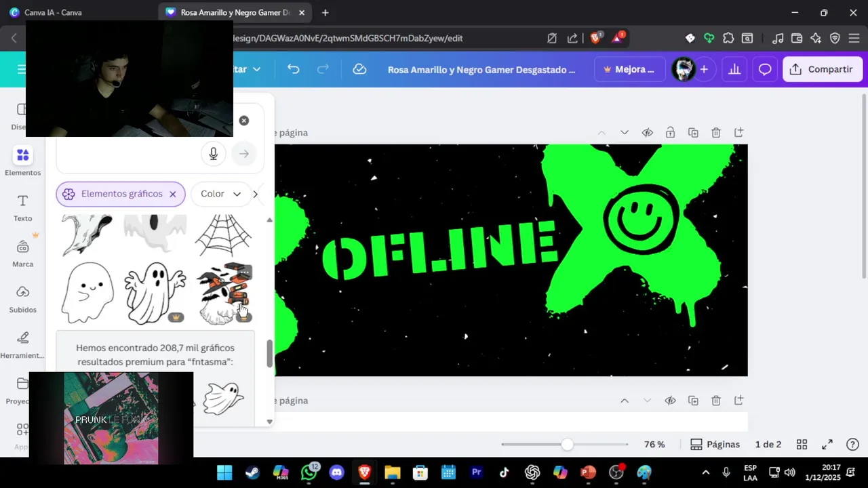This screenshot has width=868, height=488.
Task: Click the design title Rosa Amarillo y Negro
Action: [481, 69]
